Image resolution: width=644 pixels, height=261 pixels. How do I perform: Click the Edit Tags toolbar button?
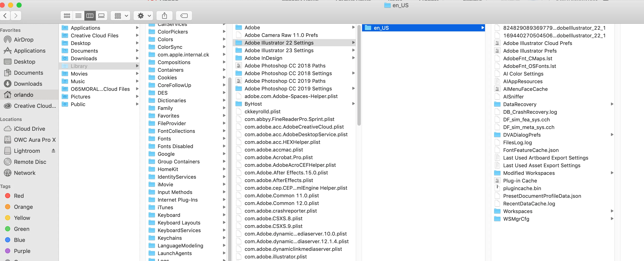pos(184,16)
